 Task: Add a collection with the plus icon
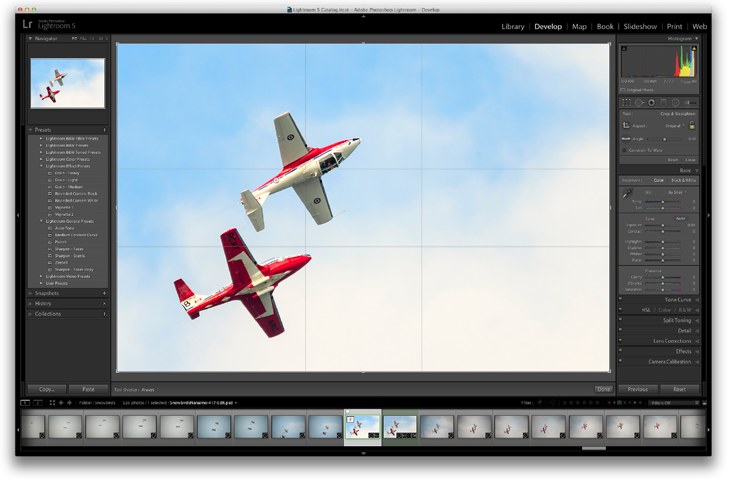104,314
